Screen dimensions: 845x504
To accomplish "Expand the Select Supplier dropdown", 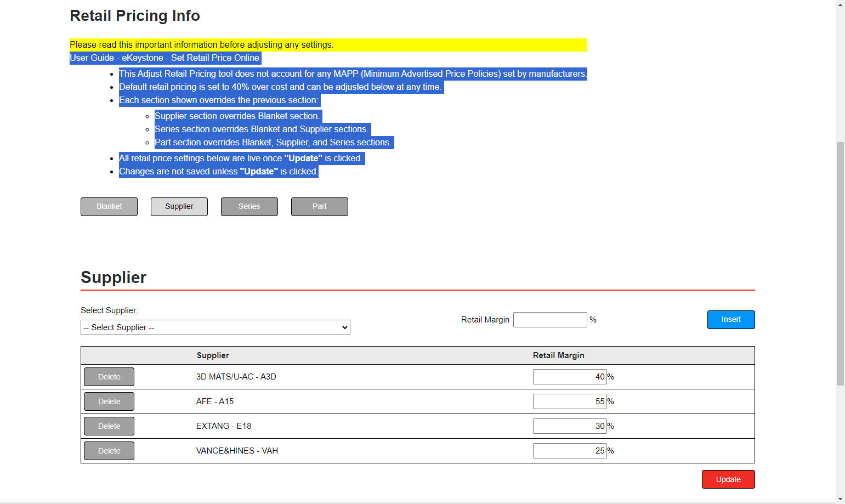I will pyautogui.click(x=215, y=327).
